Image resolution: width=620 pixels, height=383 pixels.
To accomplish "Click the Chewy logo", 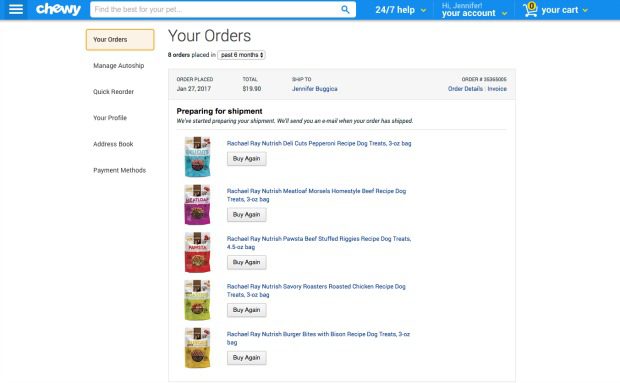I will [x=58, y=9].
